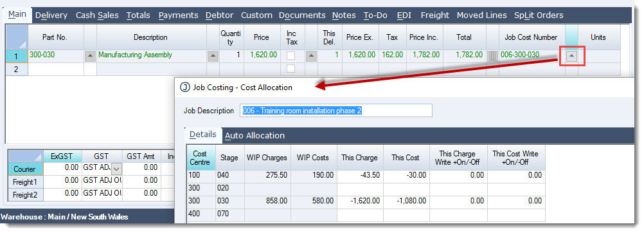Click the Cost Centre column header
This screenshot has height=233, width=644.
coord(201,158)
